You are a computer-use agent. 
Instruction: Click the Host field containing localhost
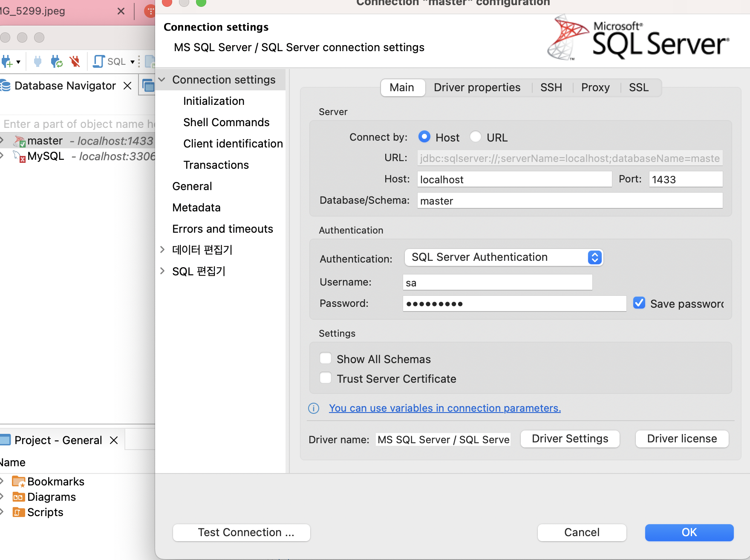pyautogui.click(x=514, y=179)
